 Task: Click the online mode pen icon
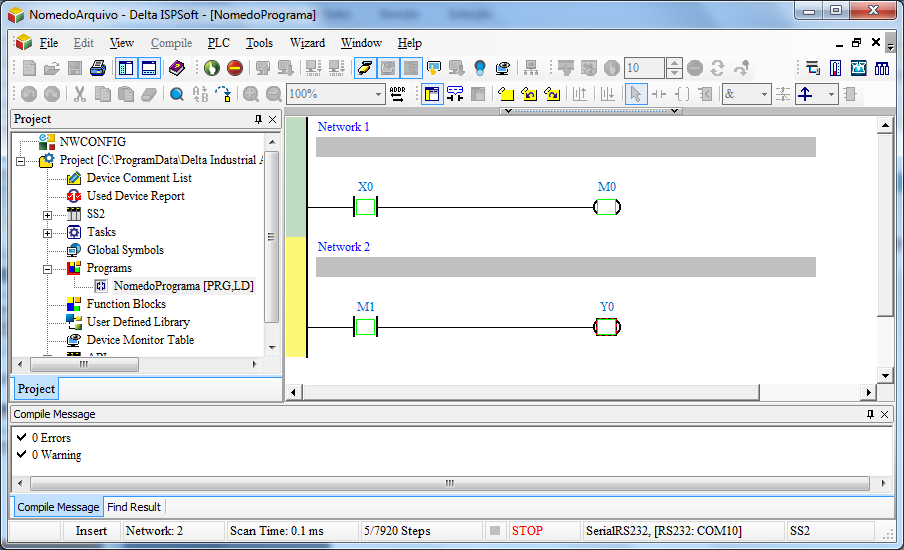pos(365,68)
